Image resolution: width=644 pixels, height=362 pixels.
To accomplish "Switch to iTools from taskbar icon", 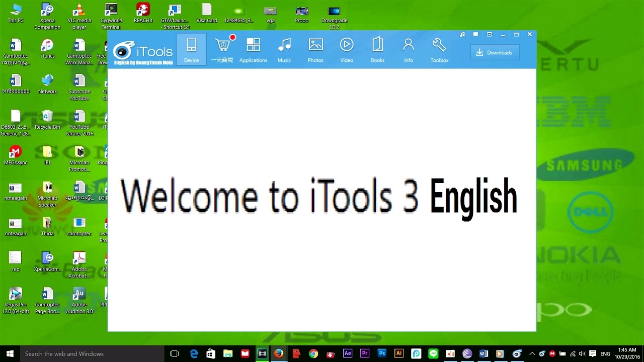I will click(517, 353).
